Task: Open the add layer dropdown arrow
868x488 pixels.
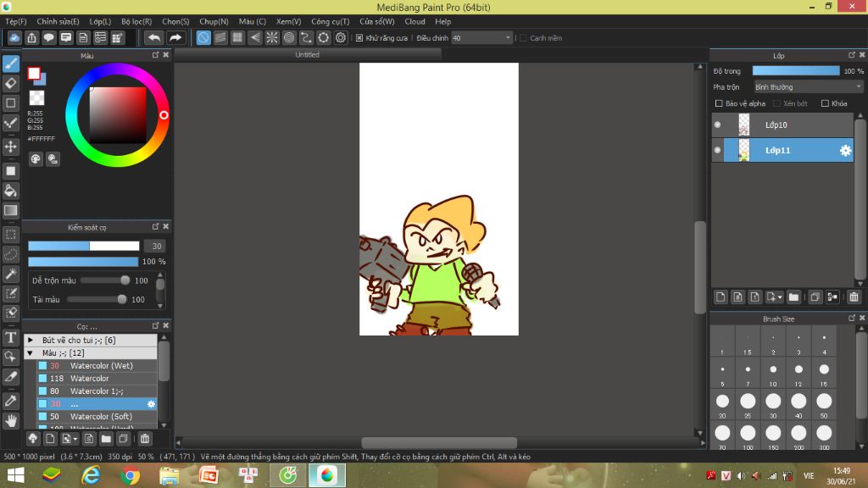Action: click(x=780, y=297)
